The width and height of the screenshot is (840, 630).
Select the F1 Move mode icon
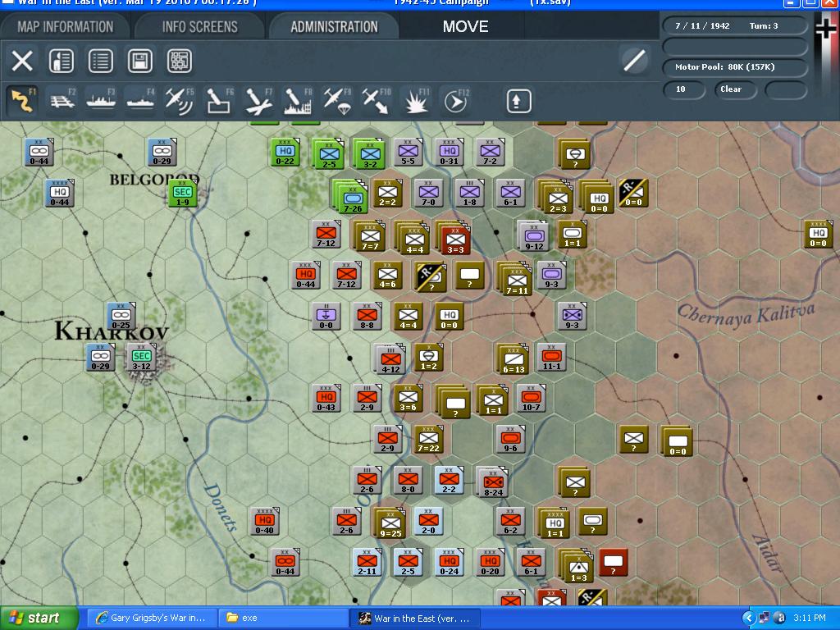click(22, 100)
